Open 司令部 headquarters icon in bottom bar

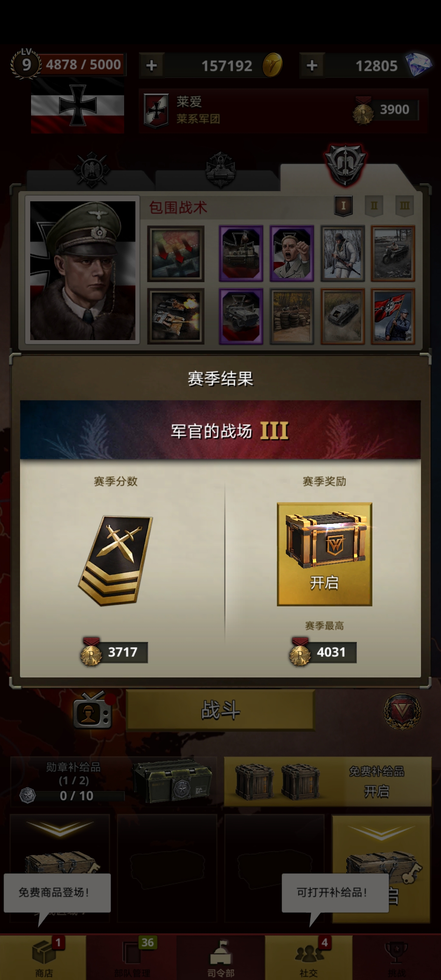221,958
